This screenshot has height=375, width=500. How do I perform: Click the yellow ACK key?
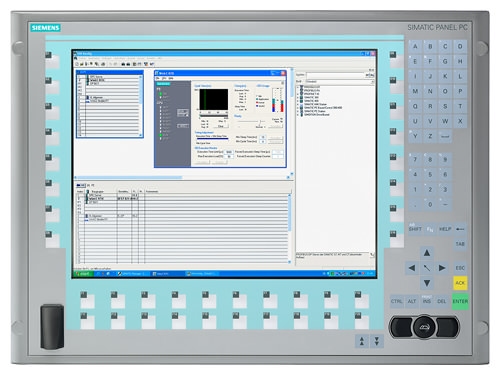[x=460, y=283]
